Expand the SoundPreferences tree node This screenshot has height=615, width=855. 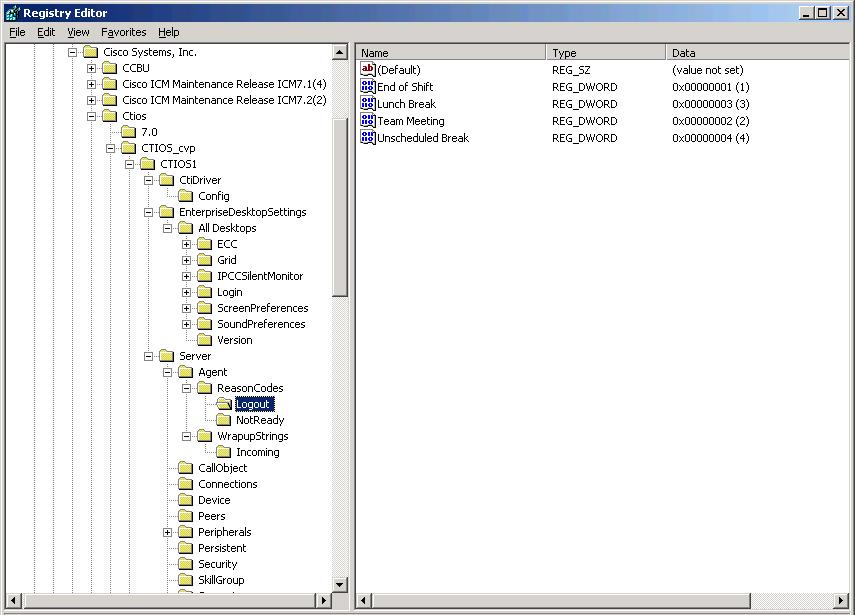(x=186, y=324)
